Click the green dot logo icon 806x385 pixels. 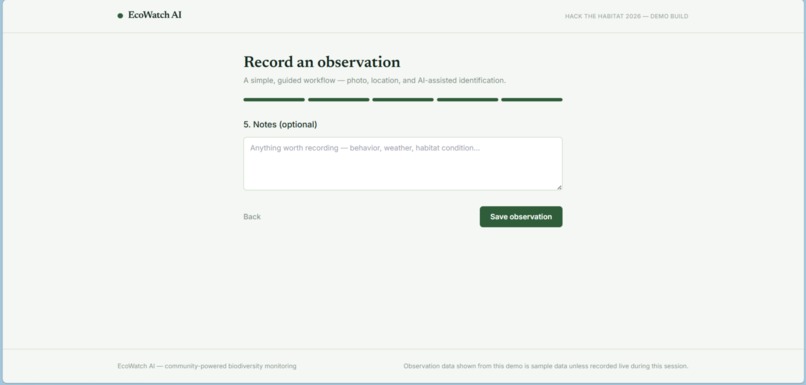(x=120, y=15)
